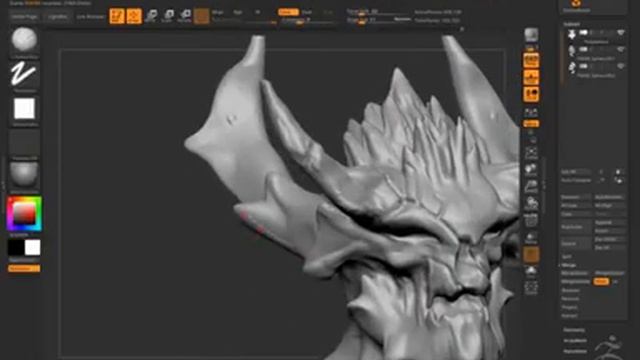The image size is (640, 360).
Task: Enable Zsub mode
Action: tap(307, 12)
